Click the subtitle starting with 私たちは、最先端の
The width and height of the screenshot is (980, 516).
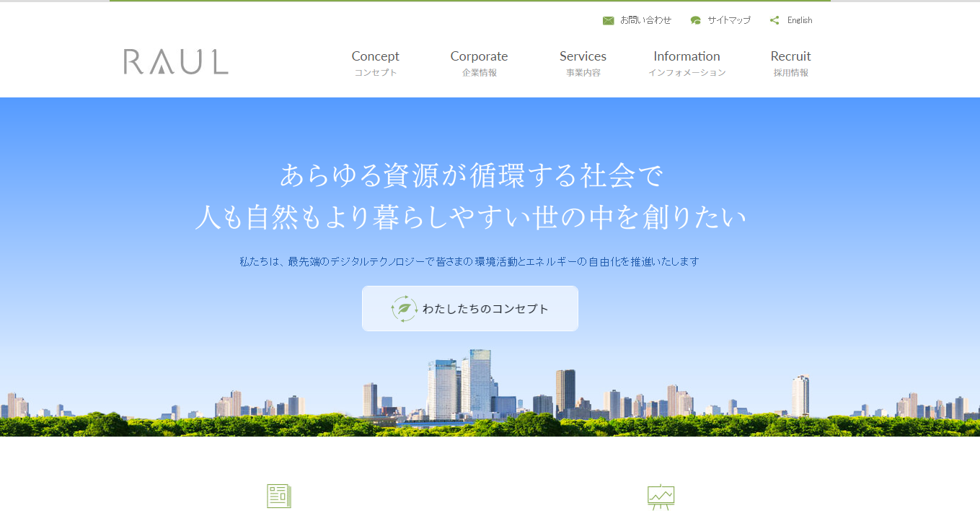(x=469, y=261)
